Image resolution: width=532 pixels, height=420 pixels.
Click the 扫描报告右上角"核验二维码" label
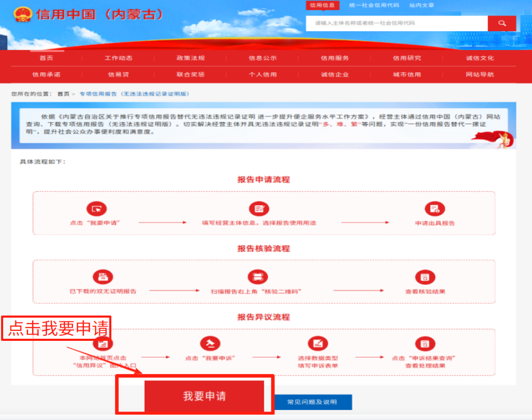coord(256,291)
